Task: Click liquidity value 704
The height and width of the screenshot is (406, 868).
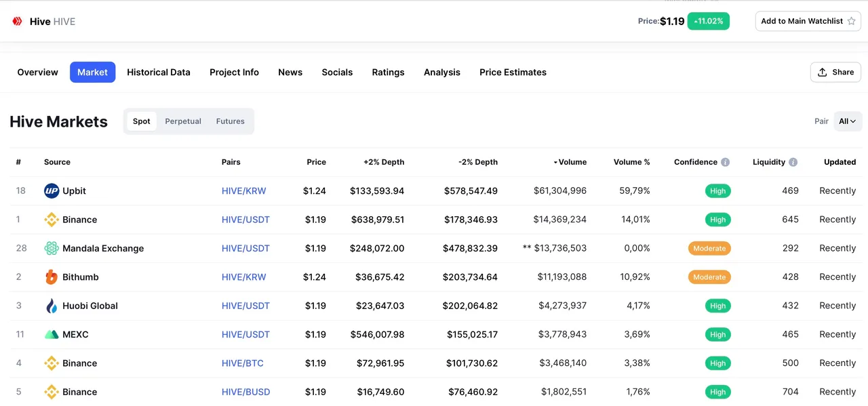Action: [790, 392]
